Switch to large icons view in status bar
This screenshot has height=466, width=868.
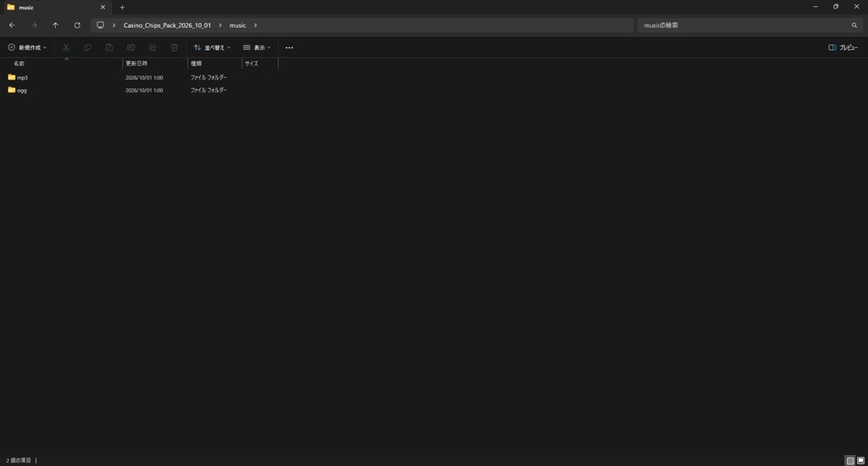click(861, 460)
